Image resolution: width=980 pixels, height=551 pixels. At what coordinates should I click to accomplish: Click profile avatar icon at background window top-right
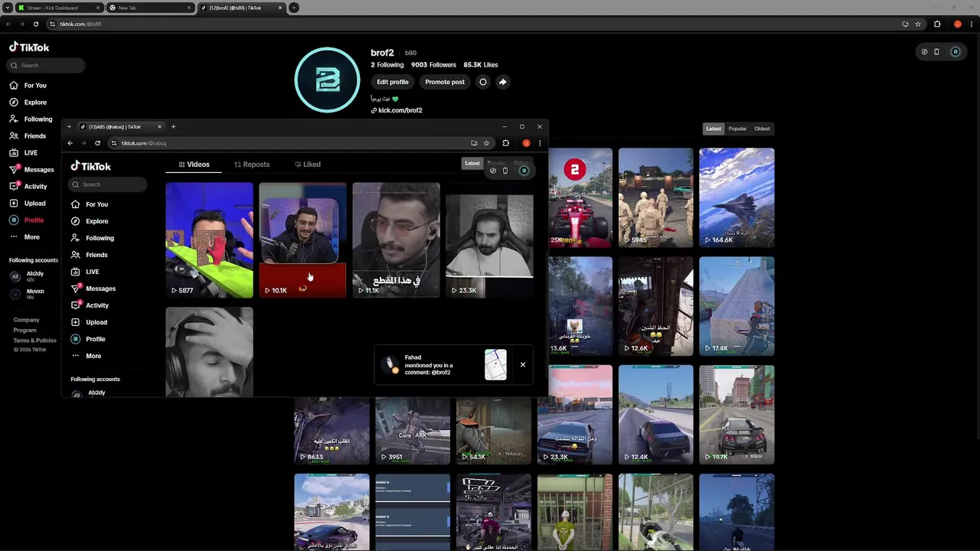point(955,52)
